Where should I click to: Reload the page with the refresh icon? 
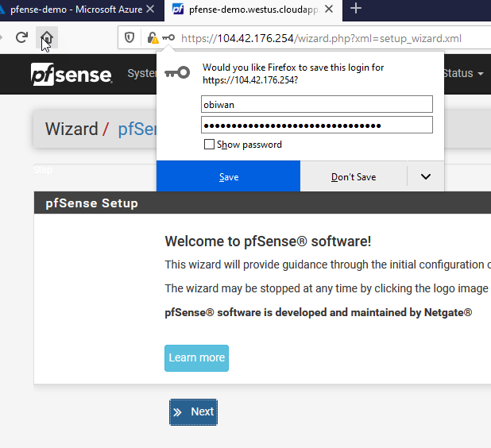pyautogui.click(x=22, y=37)
